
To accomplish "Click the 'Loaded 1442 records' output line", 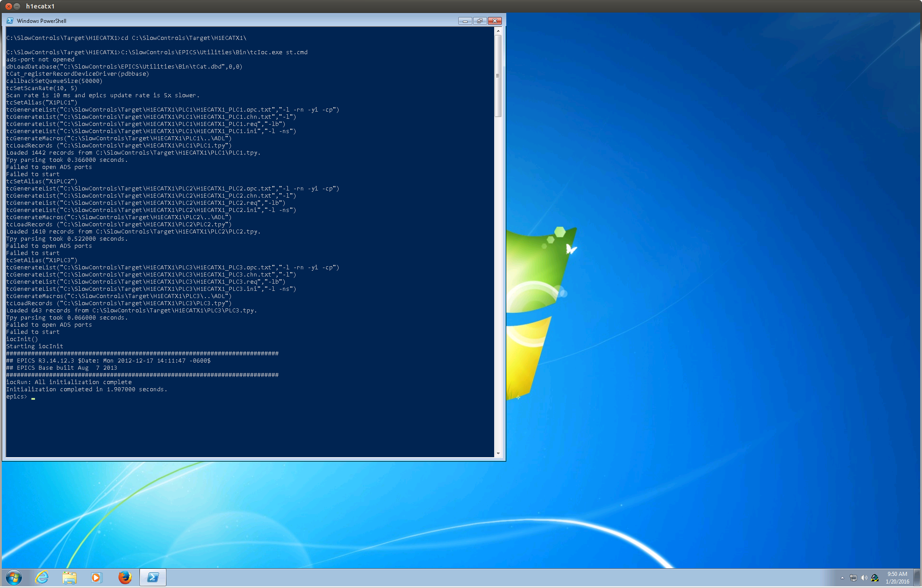I will pyautogui.click(x=133, y=153).
